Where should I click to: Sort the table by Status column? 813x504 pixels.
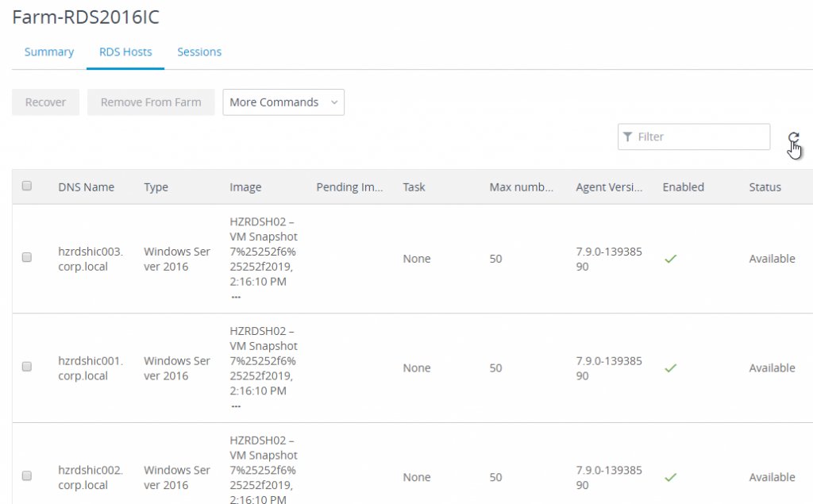tap(765, 187)
